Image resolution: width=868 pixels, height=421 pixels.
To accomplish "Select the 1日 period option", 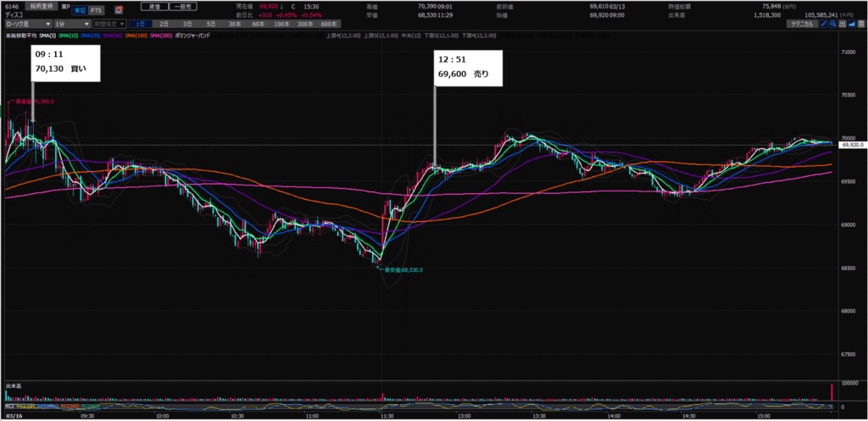I will pyautogui.click(x=140, y=25).
